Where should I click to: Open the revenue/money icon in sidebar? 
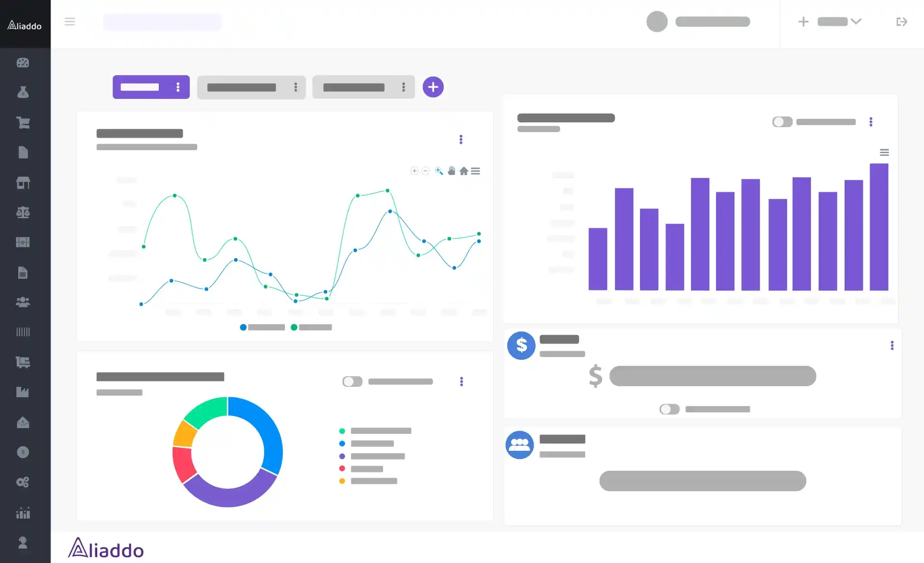pos(23,452)
